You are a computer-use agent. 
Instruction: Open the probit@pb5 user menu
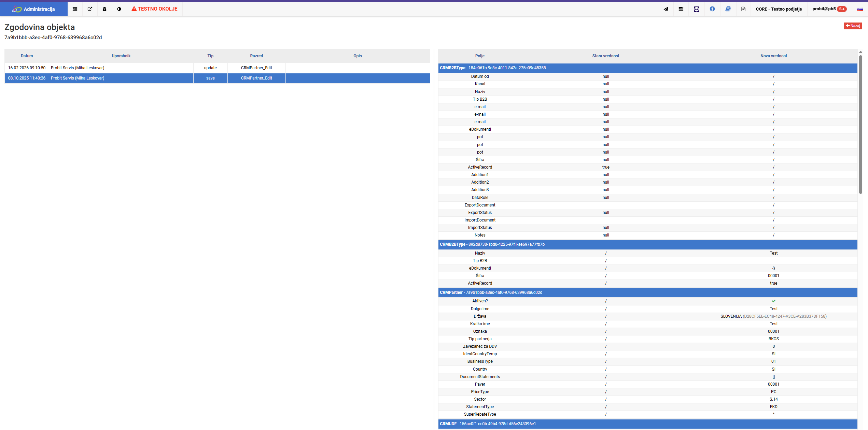(x=824, y=9)
